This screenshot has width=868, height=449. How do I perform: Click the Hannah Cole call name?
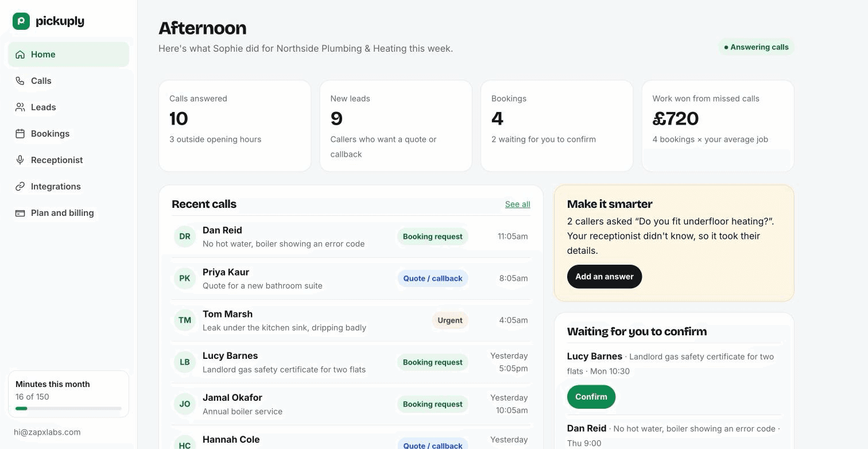click(x=231, y=440)
